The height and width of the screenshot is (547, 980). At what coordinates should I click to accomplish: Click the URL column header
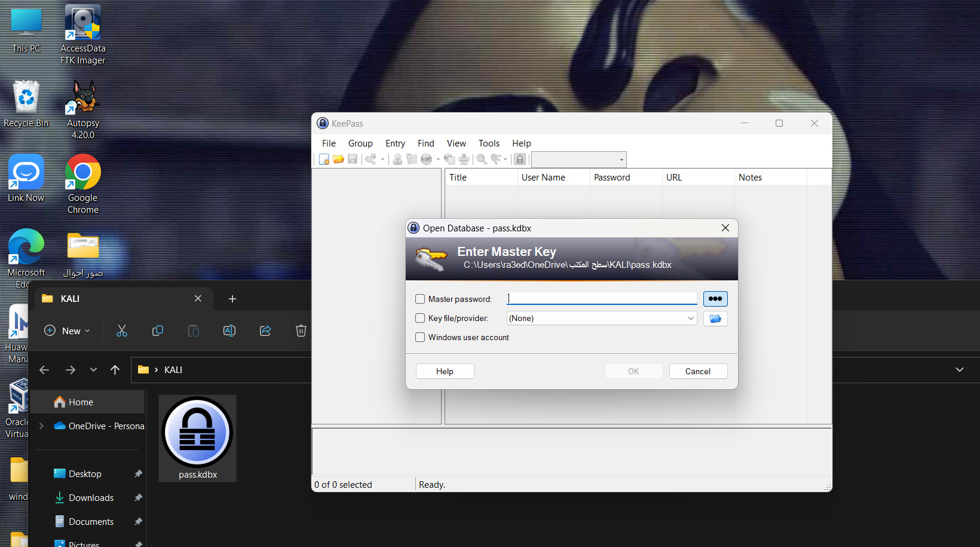point(698,178)
